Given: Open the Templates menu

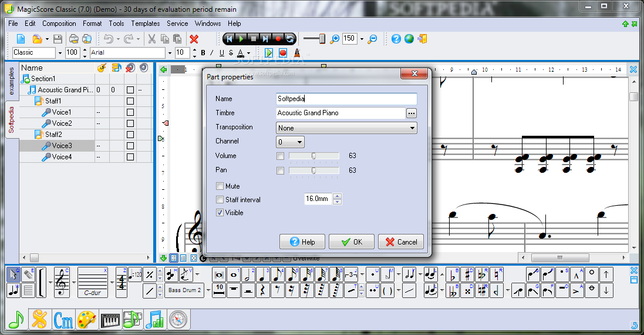Looking at the screenshot, I should pos(146,24).
